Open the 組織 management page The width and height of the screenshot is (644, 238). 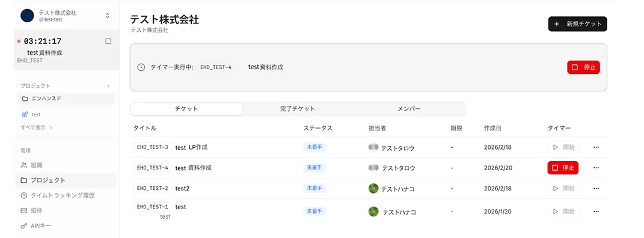tap(66, 165)
